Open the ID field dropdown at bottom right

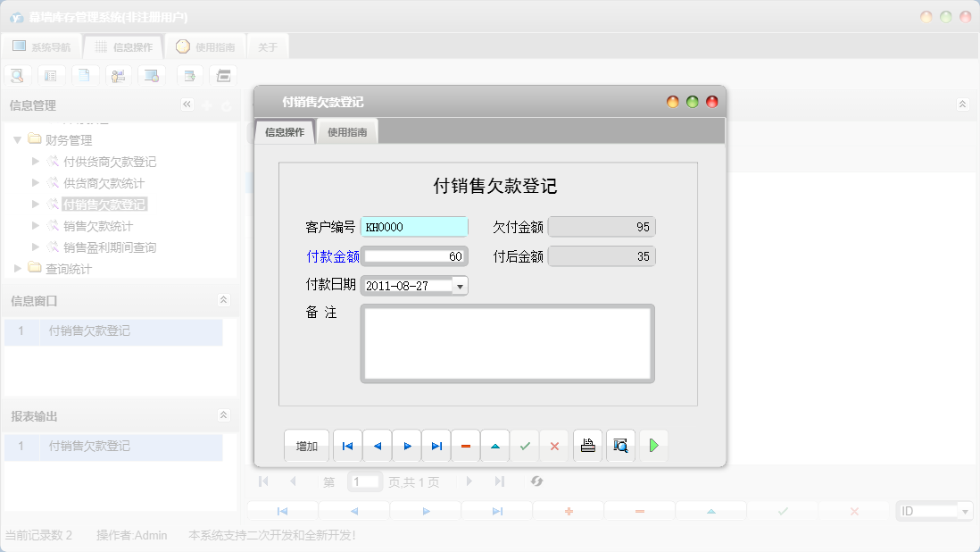coord(967,510)
